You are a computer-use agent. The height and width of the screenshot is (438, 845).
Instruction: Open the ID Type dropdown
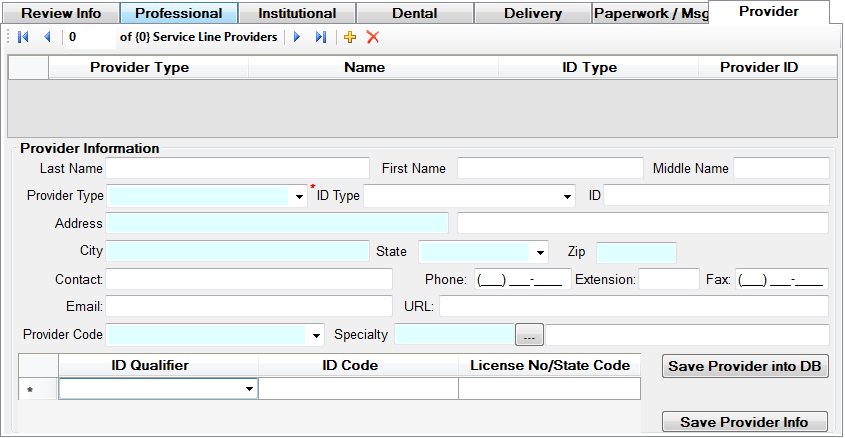click(568, 197)
